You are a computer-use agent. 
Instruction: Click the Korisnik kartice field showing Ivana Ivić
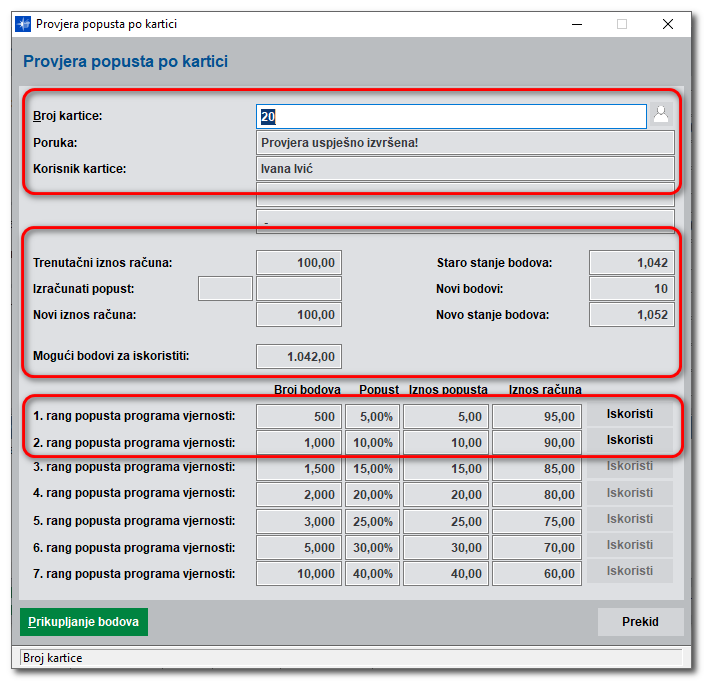[x=465, y=169]
